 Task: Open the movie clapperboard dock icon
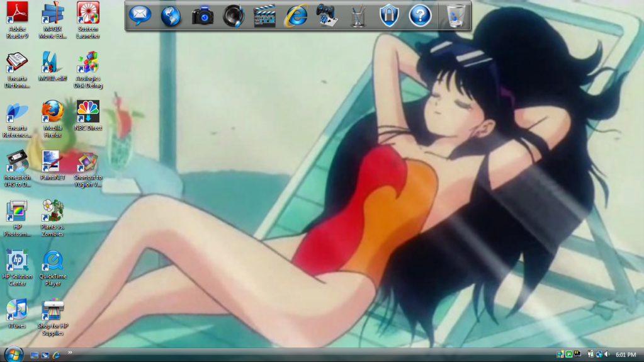pyautogui.click(x=264, y=16)
